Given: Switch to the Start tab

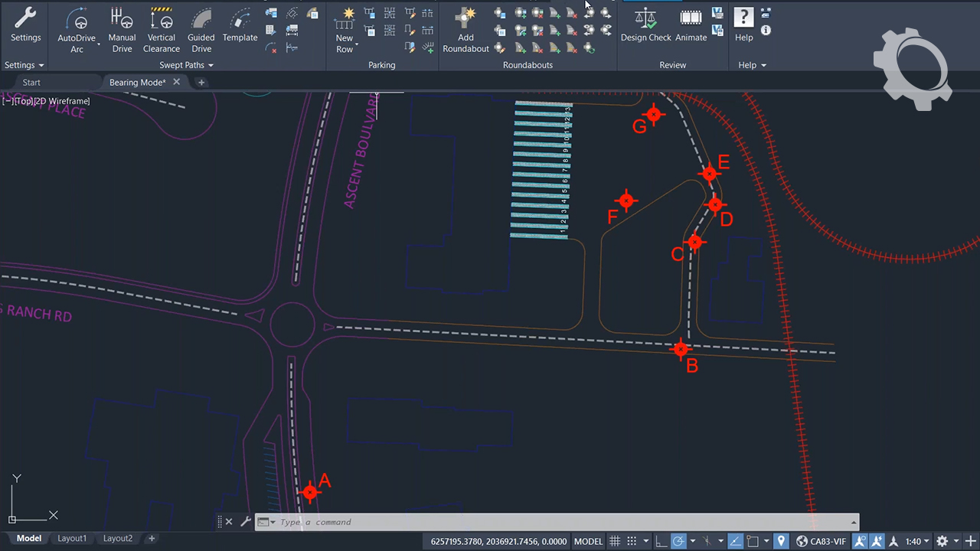Looking at the screenshot, I should (31, 83).
